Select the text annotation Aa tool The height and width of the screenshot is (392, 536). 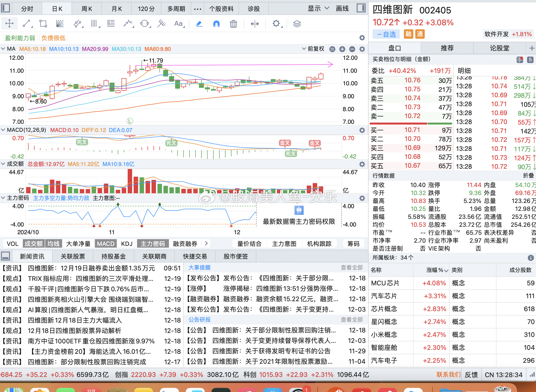(179, 24)
